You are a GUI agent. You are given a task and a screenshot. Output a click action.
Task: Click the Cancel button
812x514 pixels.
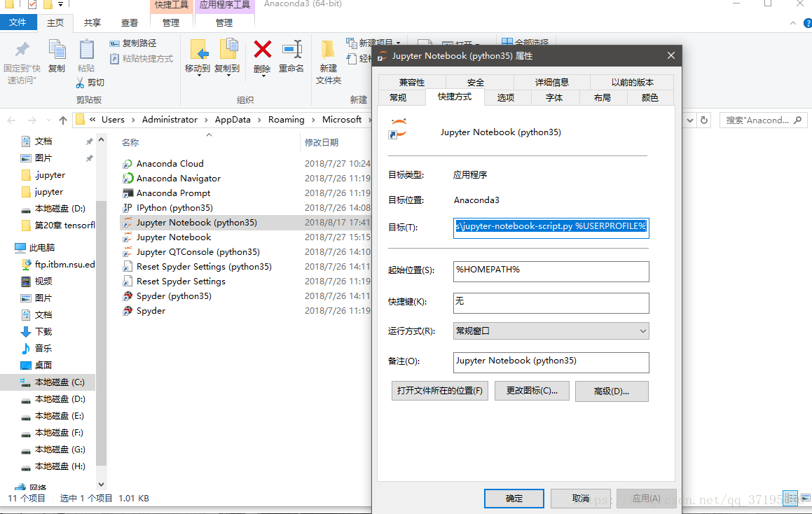(x=581, y=499)
